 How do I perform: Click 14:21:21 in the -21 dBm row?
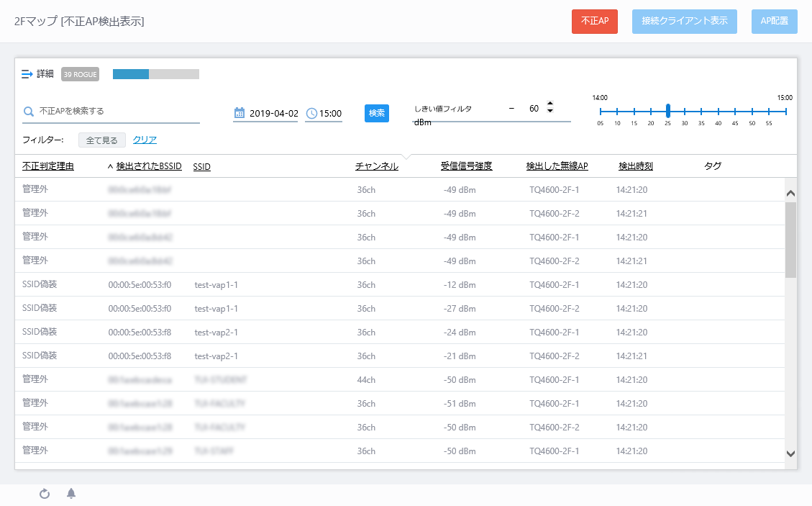pos(631,357)
